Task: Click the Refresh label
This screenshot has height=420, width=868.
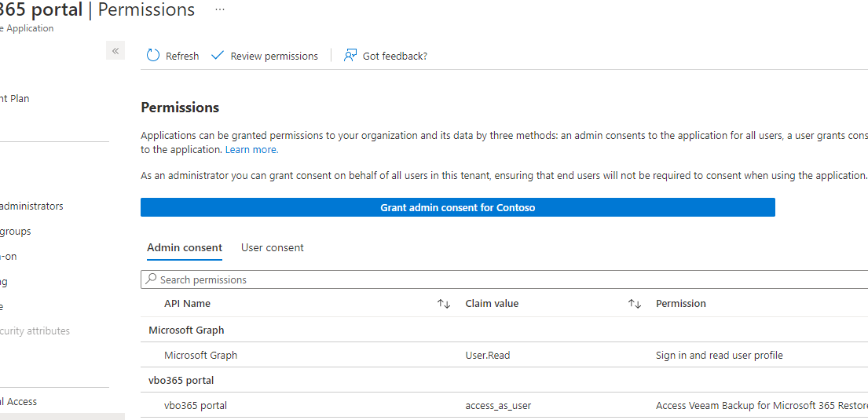Action: click(x=182, y=56)
